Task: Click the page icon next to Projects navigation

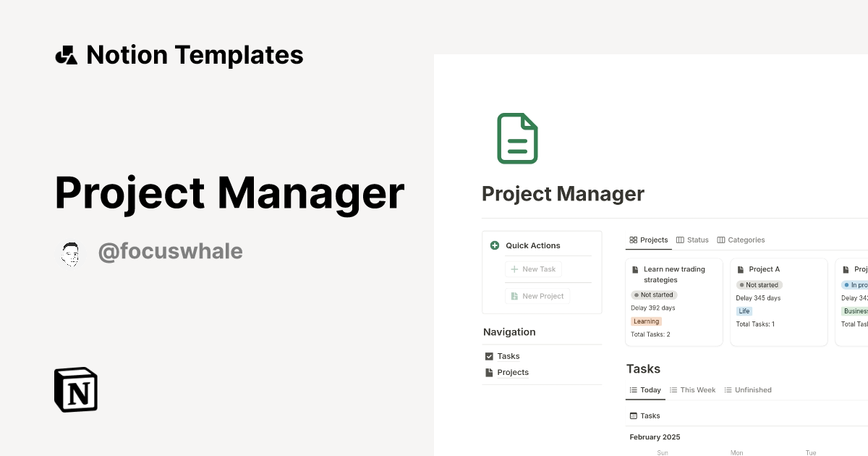Action: click(490, 372)
